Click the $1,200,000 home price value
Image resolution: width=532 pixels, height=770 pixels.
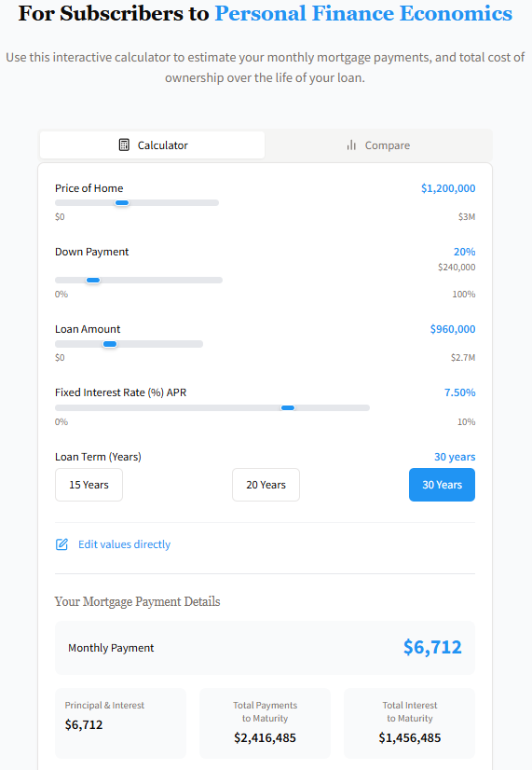click(x=448, y=188)
